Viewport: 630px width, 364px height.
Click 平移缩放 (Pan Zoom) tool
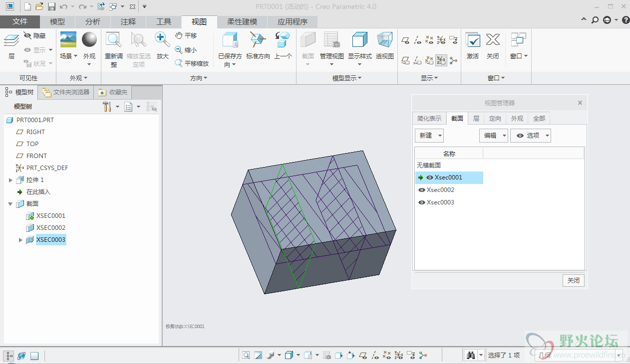(192, 63)
